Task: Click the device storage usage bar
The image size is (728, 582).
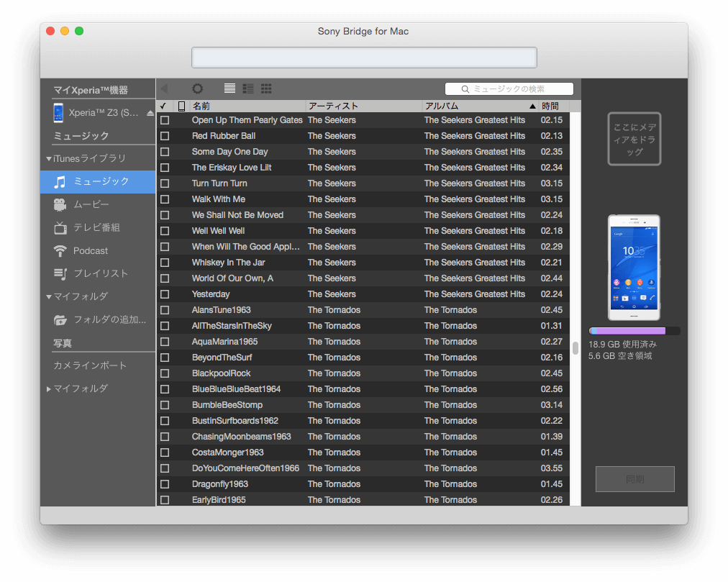Action: [634, 331]
